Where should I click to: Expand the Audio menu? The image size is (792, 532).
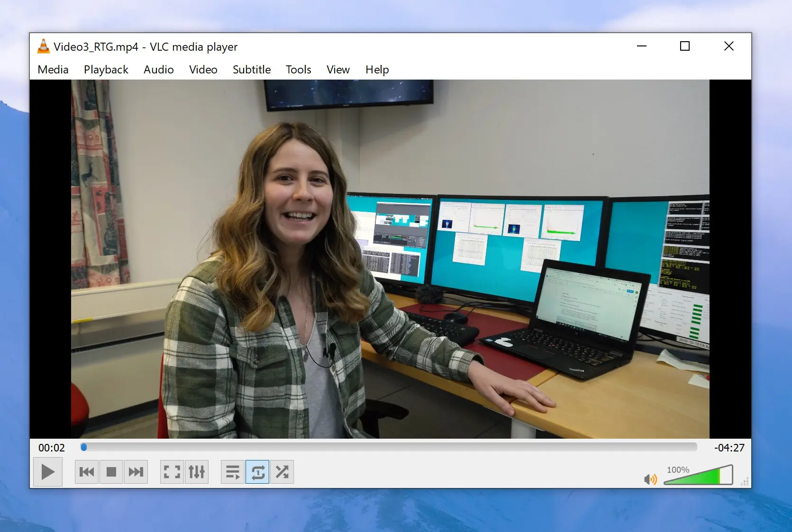coord(159,70)
